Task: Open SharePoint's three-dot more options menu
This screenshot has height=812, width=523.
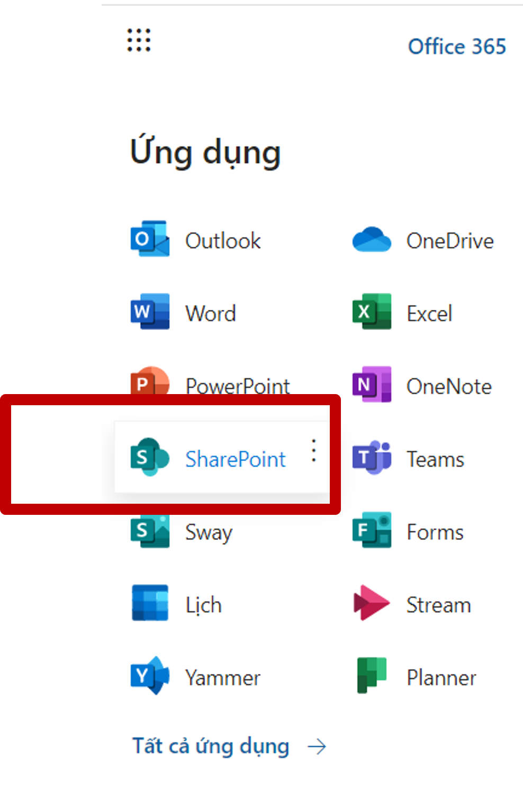Action: (x=314, y=451)
